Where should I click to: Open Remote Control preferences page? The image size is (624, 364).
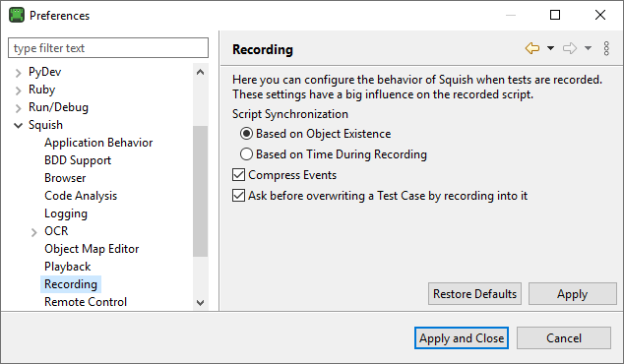pyautogui.click(x=86, y=302)
